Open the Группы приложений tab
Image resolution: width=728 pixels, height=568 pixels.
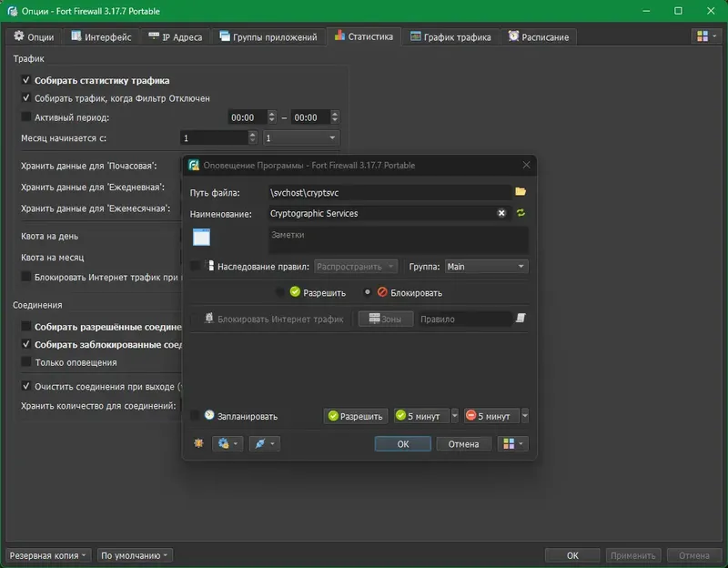pyautogui.click(x=268, y=36)
